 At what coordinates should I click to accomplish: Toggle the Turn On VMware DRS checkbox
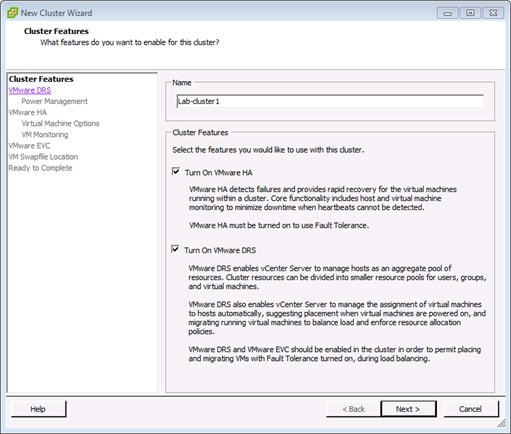(175, 249)
